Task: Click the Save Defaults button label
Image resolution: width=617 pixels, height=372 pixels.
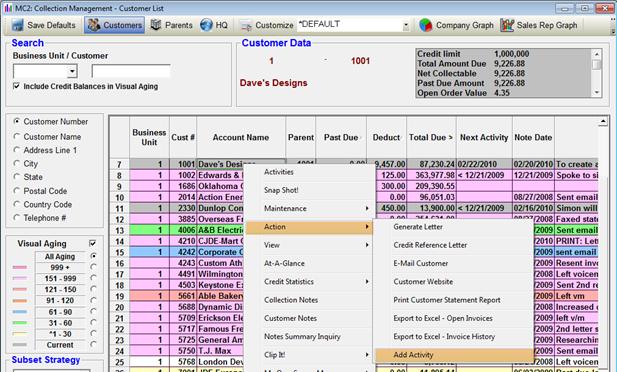Action: tap(51, 25)
